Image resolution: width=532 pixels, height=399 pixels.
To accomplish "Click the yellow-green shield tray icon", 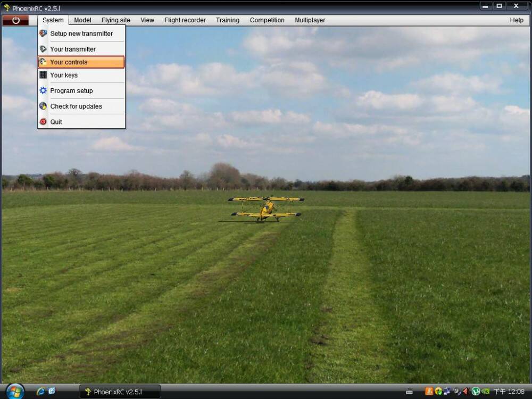I will click(x=438, y=391).
